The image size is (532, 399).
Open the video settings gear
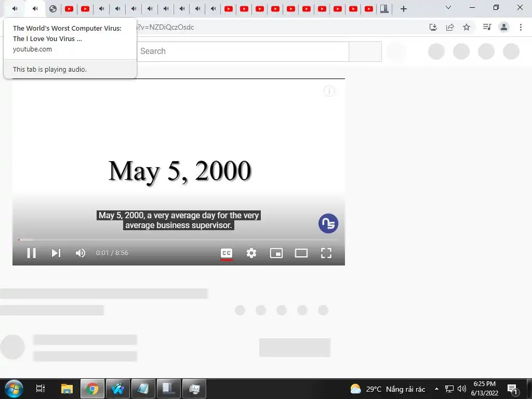coord(251,253)
